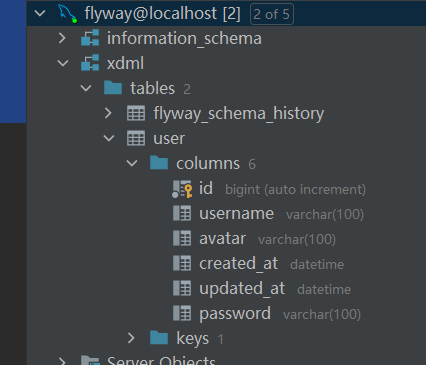Select the updated_at column name
The width and height of the screenshot is (426, 365).
click(242, 288)
